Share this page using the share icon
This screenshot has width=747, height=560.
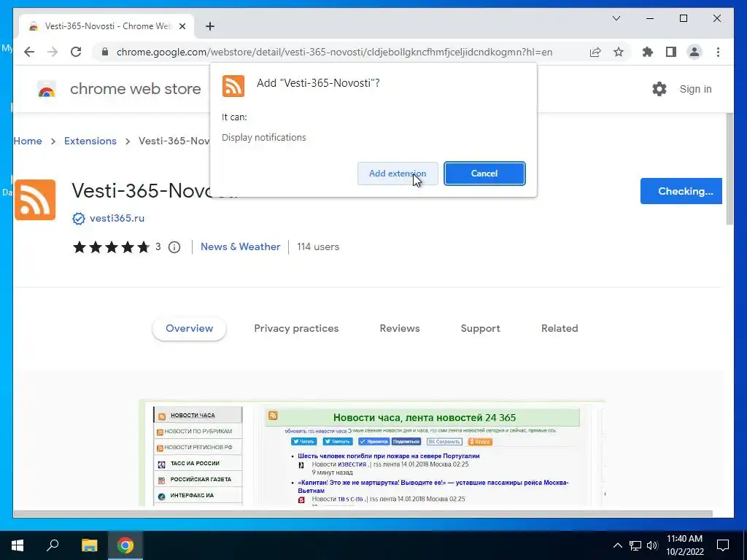coord(595,52)
